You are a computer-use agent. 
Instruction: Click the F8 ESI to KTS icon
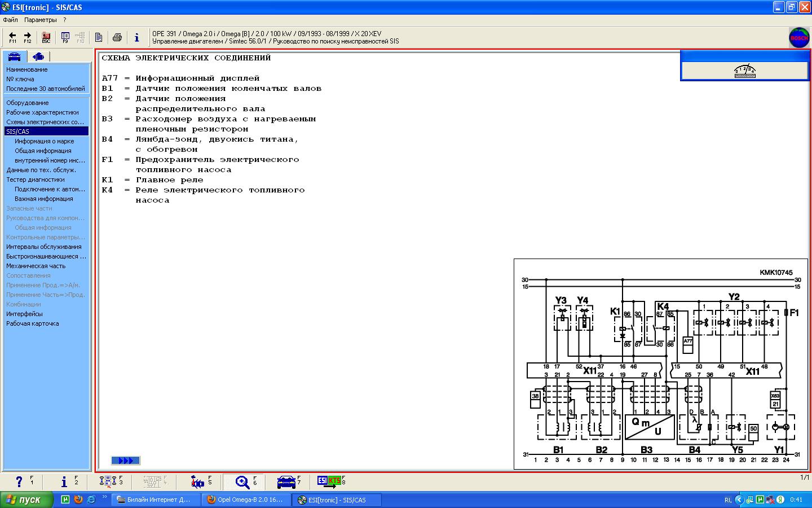pos(330,481)
